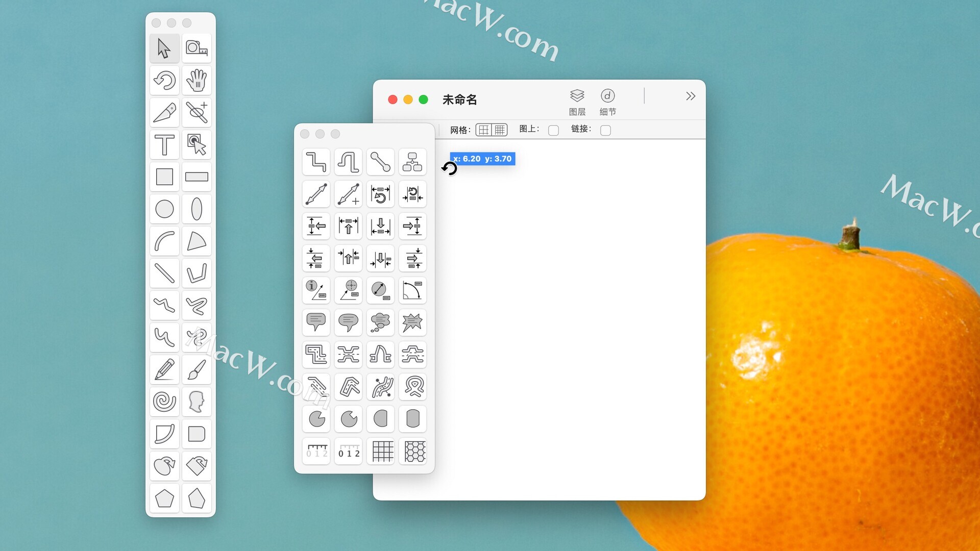This screenshot has width=980, height=551.
Task: Select the square shape tool
Action: [164, 177]
